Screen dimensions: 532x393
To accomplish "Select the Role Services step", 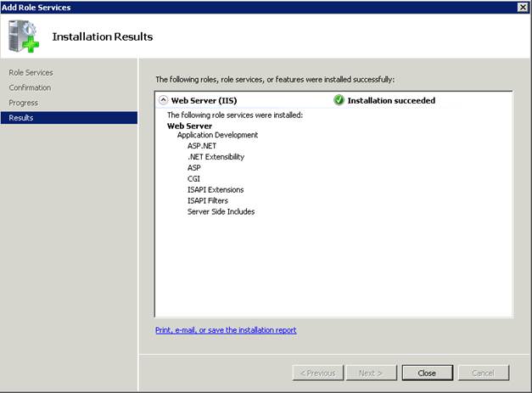I will pos(31,73).
